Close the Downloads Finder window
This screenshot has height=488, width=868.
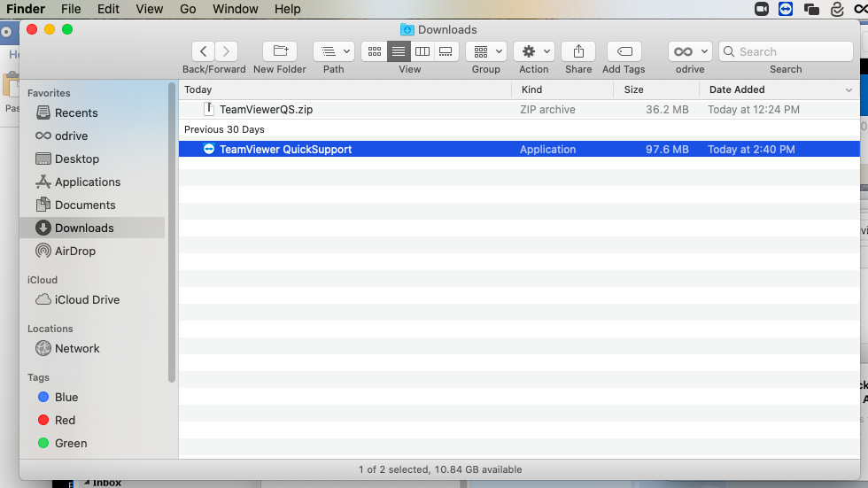pyautogui.click(x=32, y=29)
